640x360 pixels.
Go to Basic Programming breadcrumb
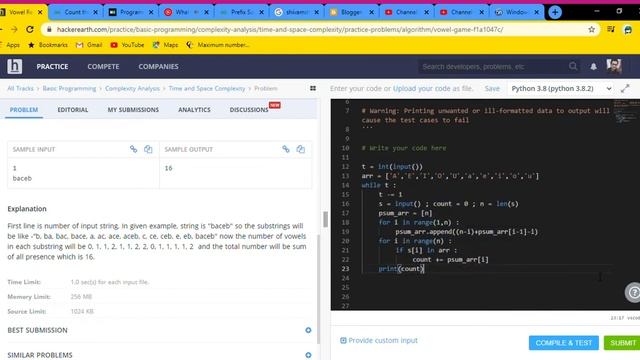tap(69, 88)
